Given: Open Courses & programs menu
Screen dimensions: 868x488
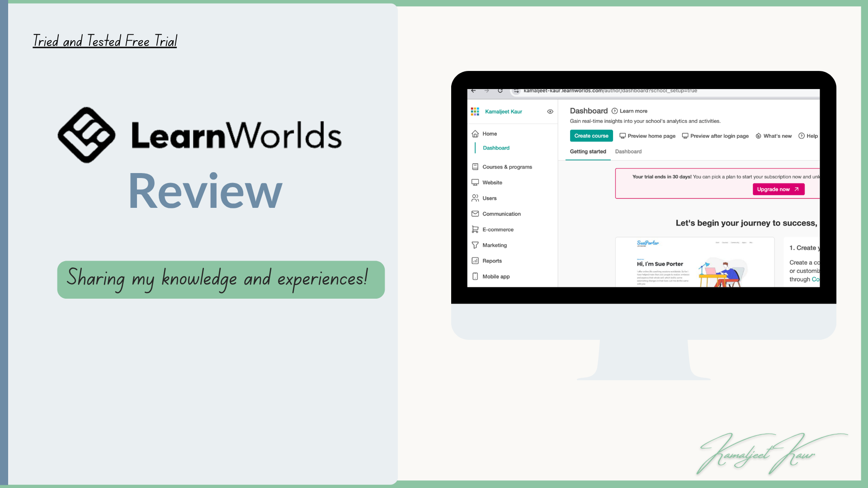Looking at the screenshot, I should (507, 167).
